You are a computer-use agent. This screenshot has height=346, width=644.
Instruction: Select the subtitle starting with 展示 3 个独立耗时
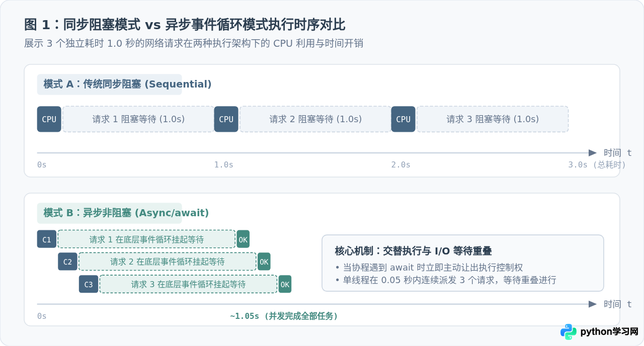pyautogui.click(x=194, y=43)
